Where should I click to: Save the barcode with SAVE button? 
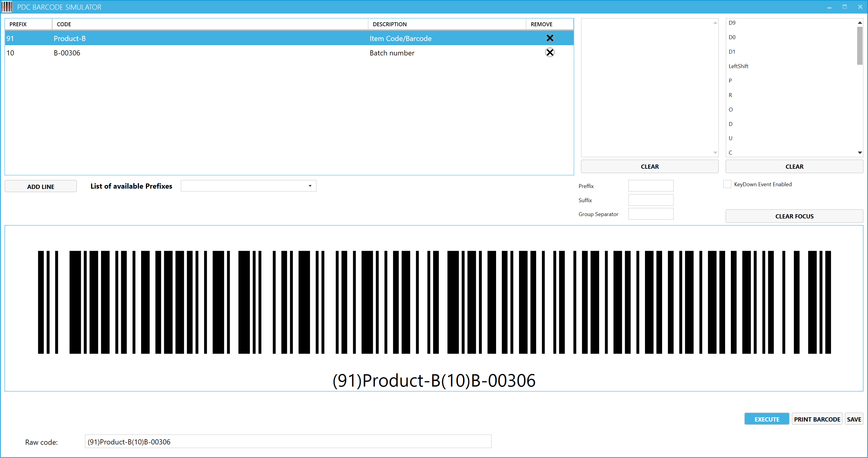pyautogui.click(x=854, y=419)
